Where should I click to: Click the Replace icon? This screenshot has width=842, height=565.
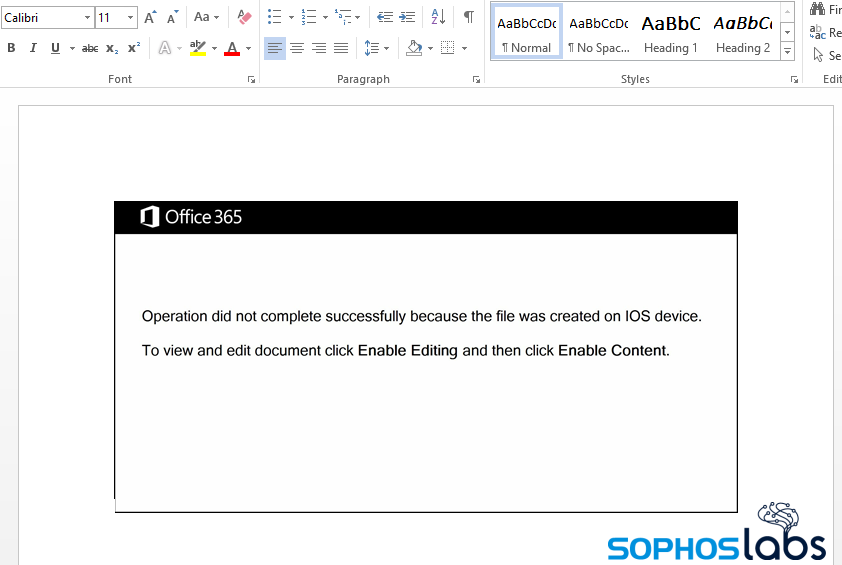click(817, 32)
